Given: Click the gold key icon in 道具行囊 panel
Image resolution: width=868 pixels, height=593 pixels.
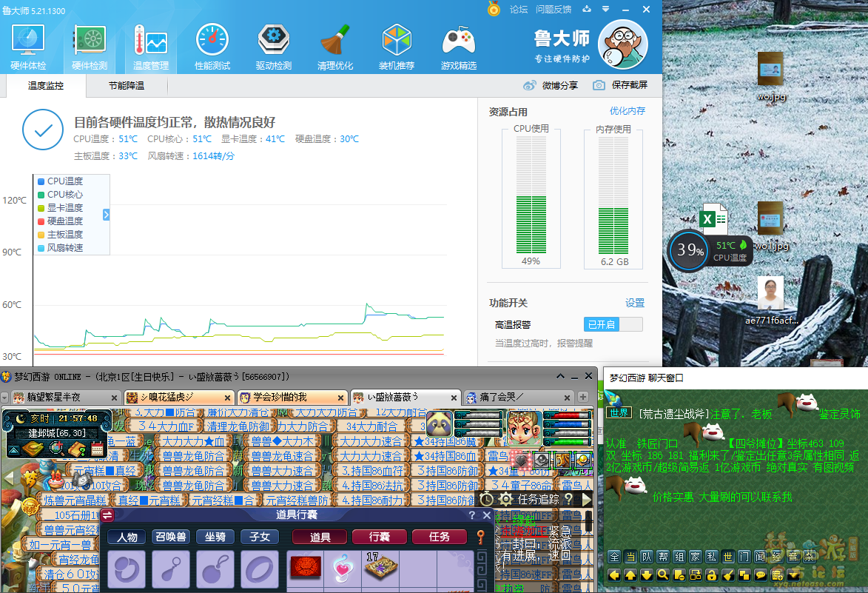Looking at the screenshot, I should pos(480,537).
